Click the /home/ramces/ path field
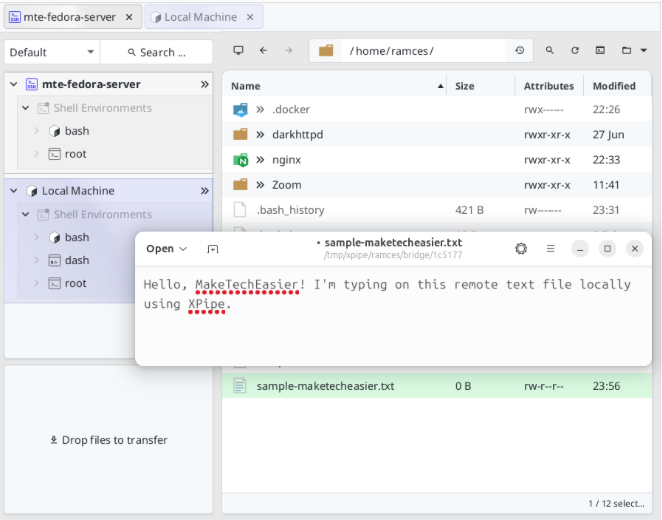Viewport: 662px width, 520px height. point(422,51)
